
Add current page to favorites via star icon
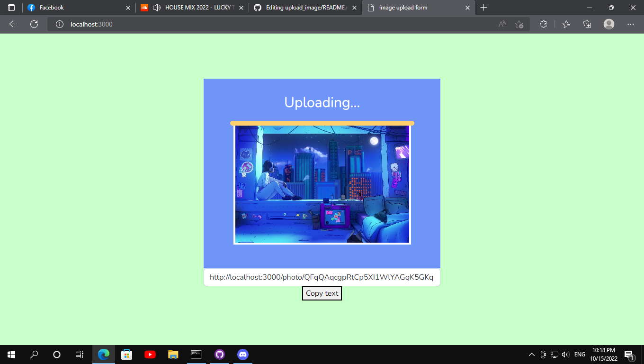[x=519, y=24]
